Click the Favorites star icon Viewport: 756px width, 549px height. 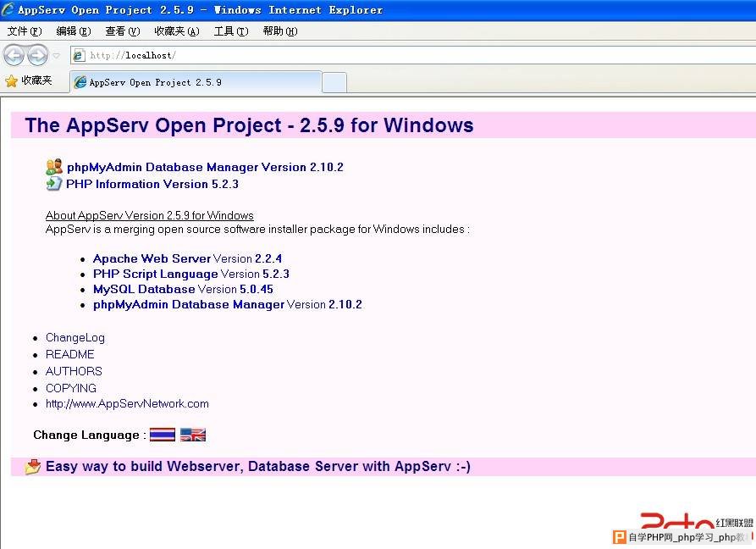tap(11, 80)
